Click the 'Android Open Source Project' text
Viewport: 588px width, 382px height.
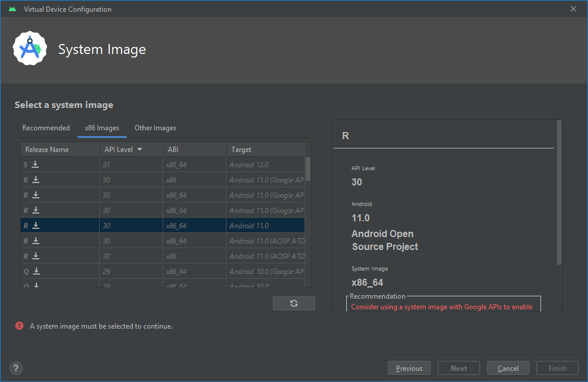coord(385,240)
